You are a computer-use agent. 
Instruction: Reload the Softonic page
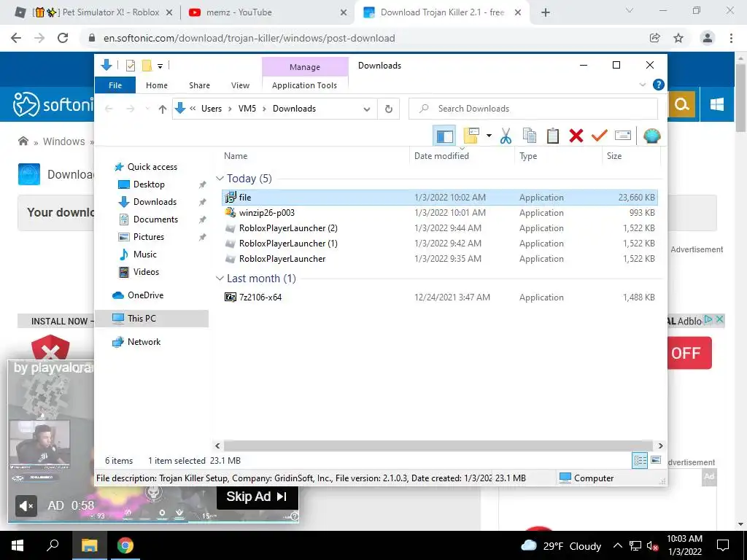tap(63, 38)
